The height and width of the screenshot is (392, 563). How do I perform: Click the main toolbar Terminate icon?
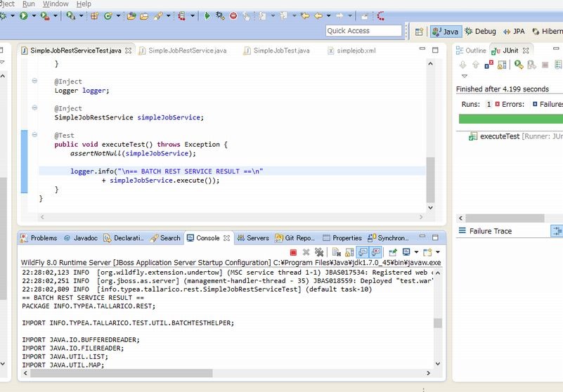233,15
